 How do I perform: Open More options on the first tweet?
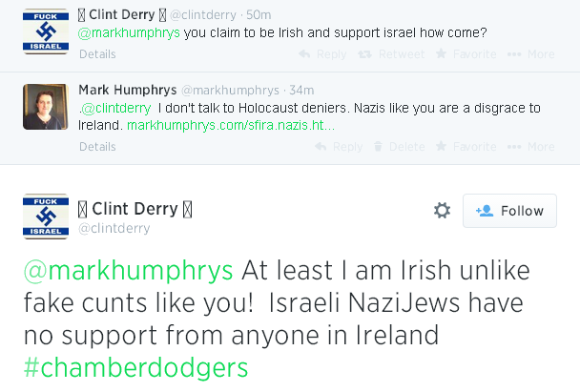[531, 54]
